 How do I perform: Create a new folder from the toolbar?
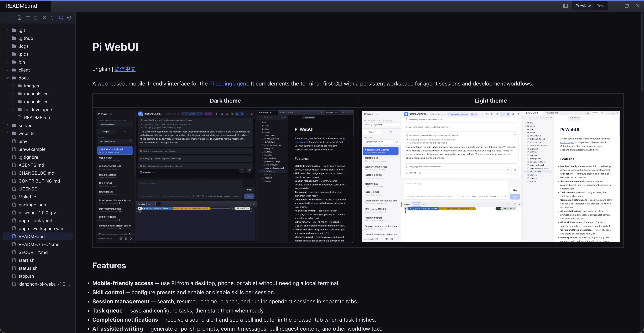click(x=28, y=18)
